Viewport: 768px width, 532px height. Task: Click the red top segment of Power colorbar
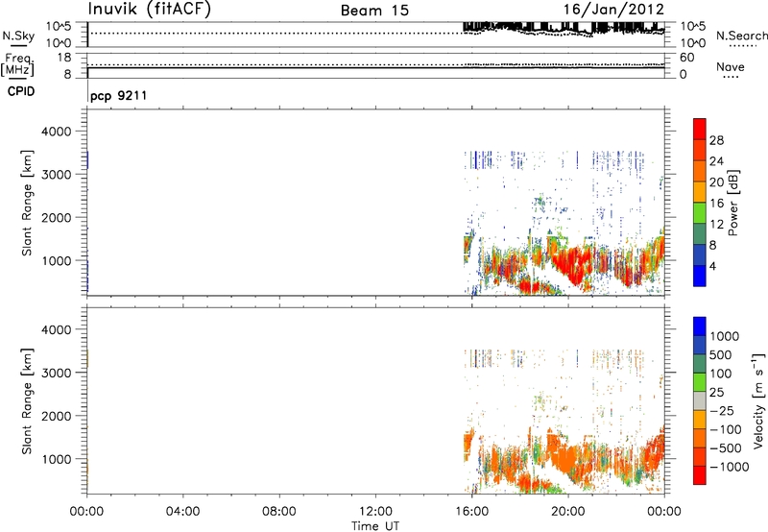coord(700,129)
